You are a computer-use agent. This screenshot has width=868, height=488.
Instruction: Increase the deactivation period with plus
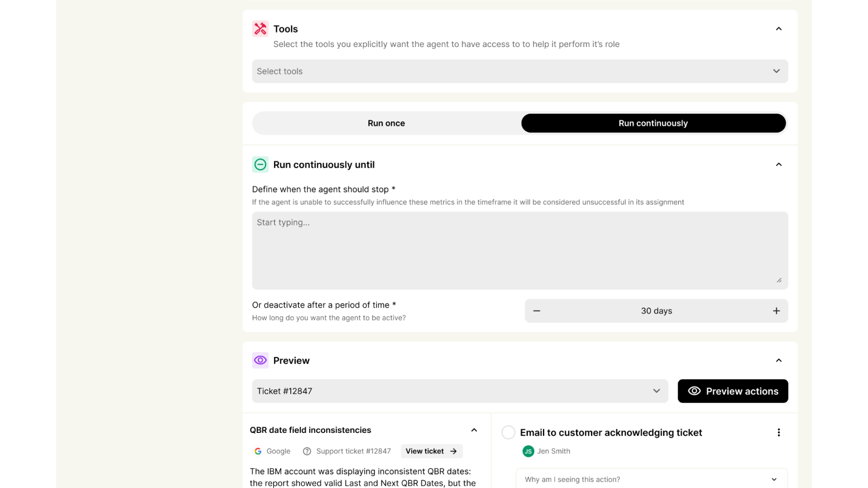coord(776,311)
